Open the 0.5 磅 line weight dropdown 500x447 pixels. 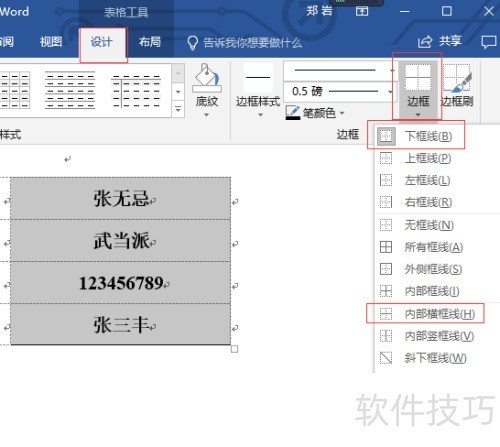click(390, 92)
